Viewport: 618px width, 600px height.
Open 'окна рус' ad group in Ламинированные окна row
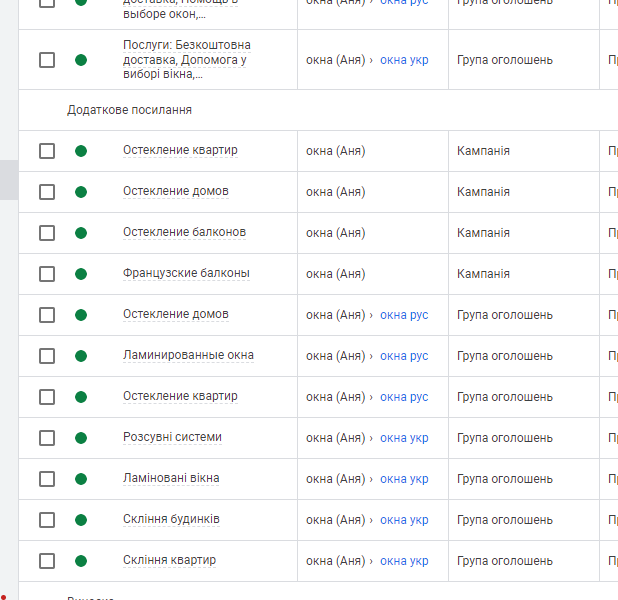pyautogui.click(x=404, y=356)
